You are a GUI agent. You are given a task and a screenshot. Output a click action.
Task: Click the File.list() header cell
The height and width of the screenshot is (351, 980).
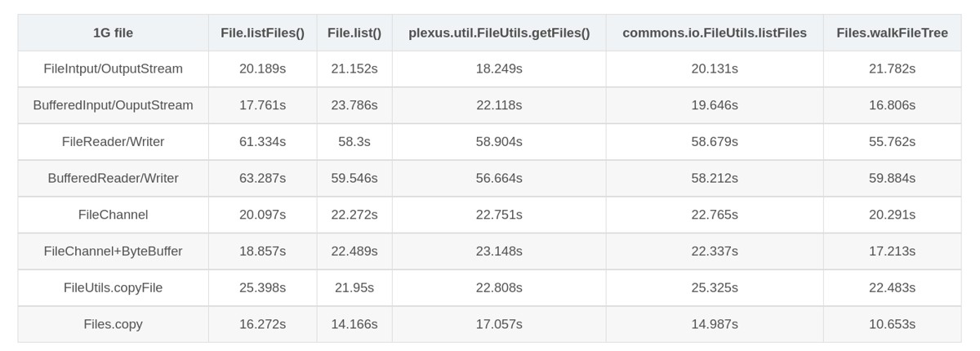tap(354, 33)
